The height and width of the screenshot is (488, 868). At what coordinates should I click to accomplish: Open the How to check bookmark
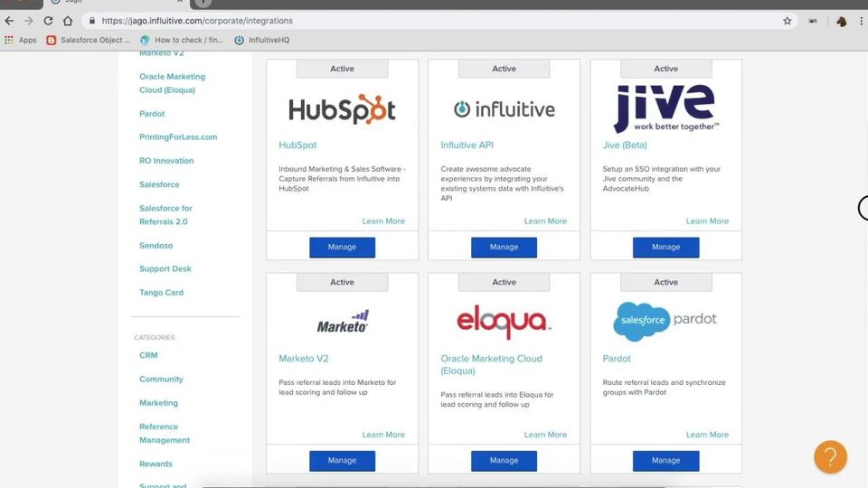coord(182,40)
